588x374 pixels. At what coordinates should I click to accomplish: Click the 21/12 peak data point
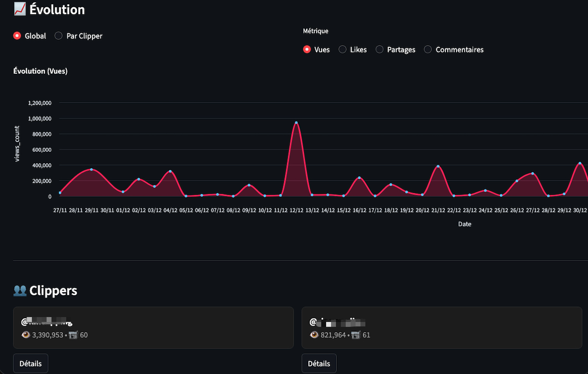coord(438,166)
